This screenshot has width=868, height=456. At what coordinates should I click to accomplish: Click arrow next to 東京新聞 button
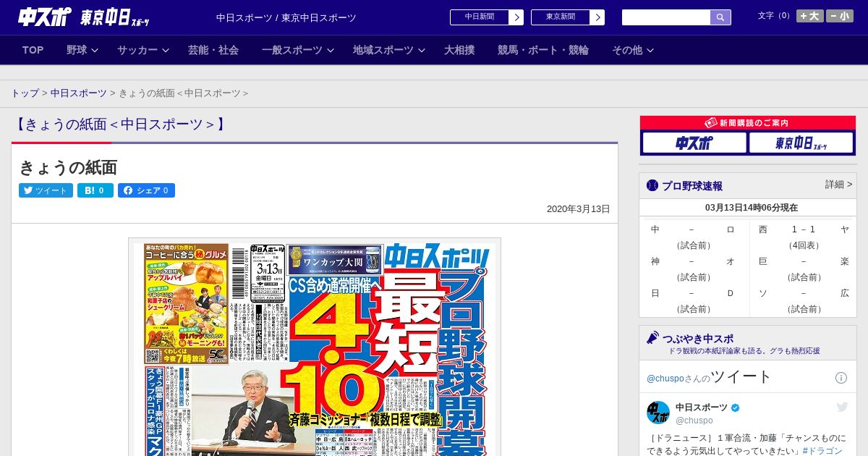point(597,17)
